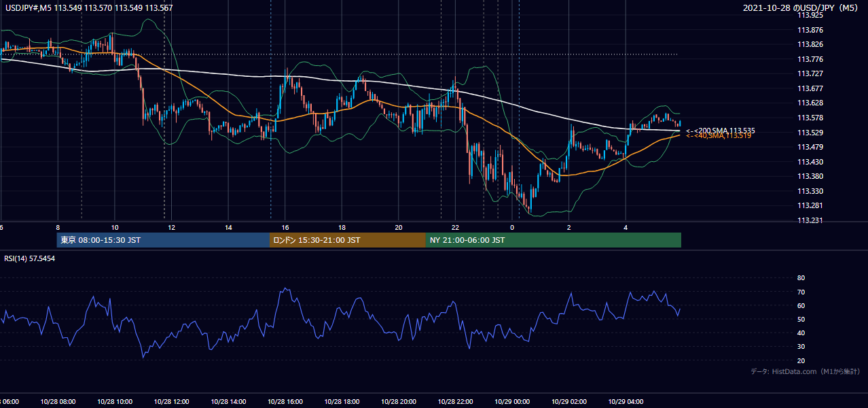
Task: Click price axis value 113.330
Action: pyautogui.click(x=810, y=191)
